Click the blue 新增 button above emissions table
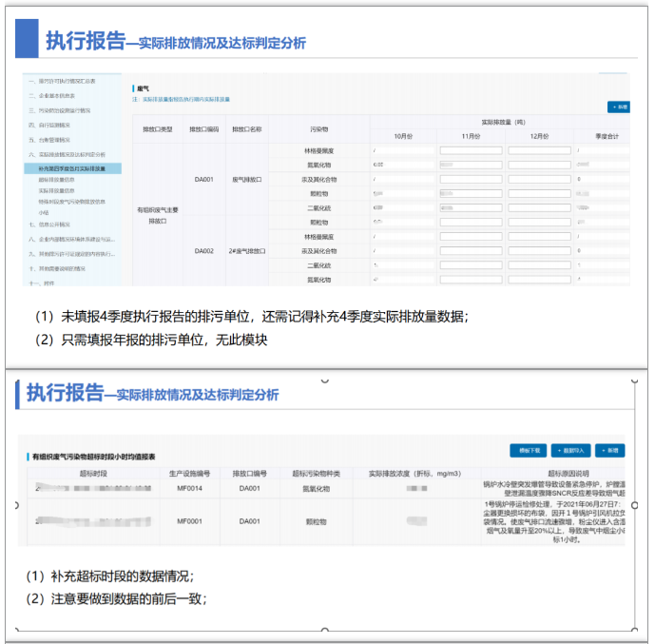This screenshot has height=644, width=655. click(618, 107)
